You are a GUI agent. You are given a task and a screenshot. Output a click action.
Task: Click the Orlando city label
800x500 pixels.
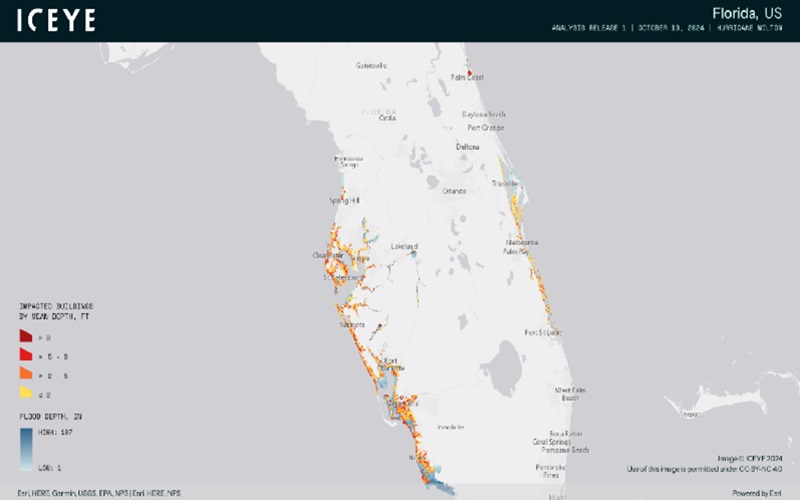pos(455,190)
